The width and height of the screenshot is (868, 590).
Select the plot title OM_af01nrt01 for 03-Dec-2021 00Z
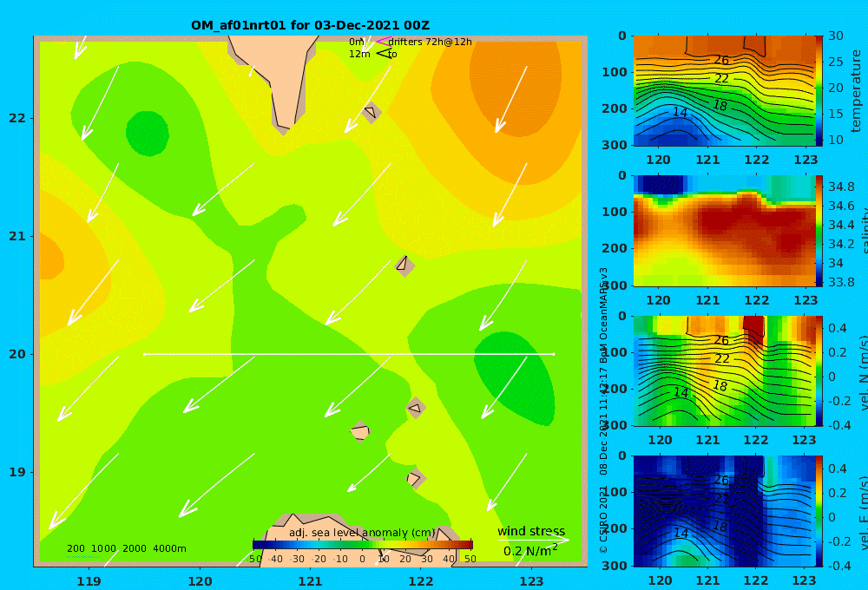tap(310, 25)
